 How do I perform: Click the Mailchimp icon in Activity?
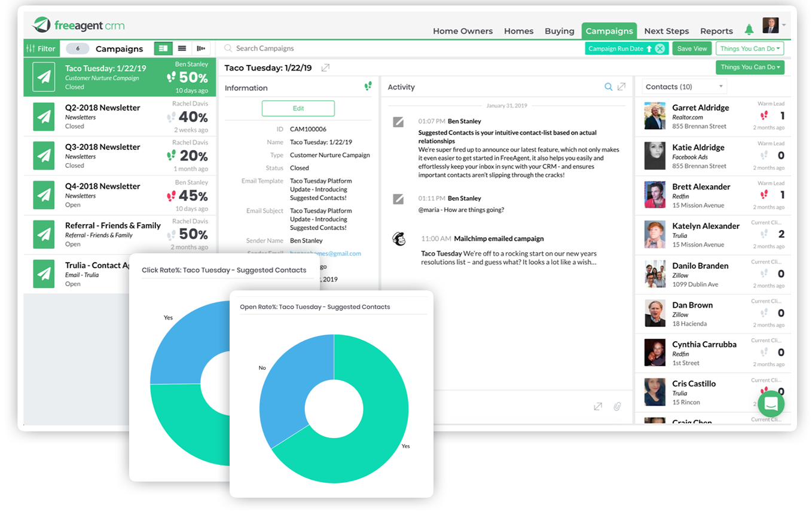tap(399, 239)
